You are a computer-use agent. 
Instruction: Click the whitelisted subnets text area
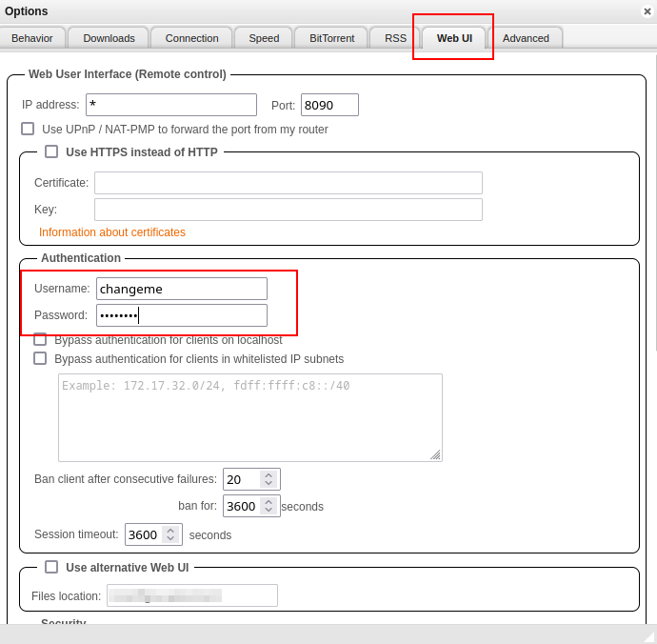coord(250,417)
